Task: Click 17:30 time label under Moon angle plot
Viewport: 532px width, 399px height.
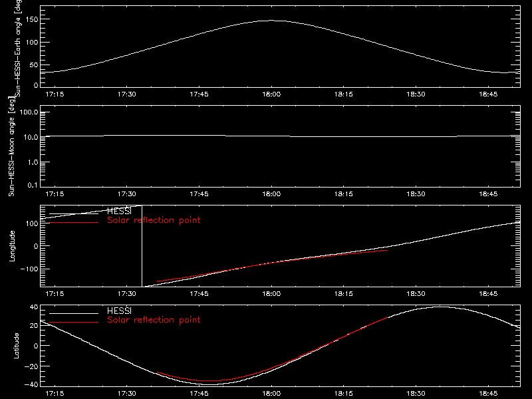Action: pyautogui.click(x=127, y=194)
